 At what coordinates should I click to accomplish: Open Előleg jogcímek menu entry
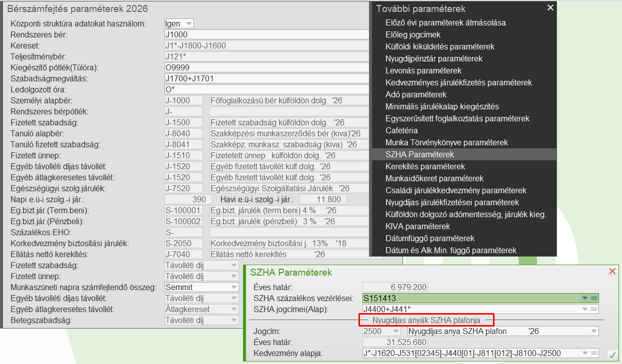pos(413,34)
